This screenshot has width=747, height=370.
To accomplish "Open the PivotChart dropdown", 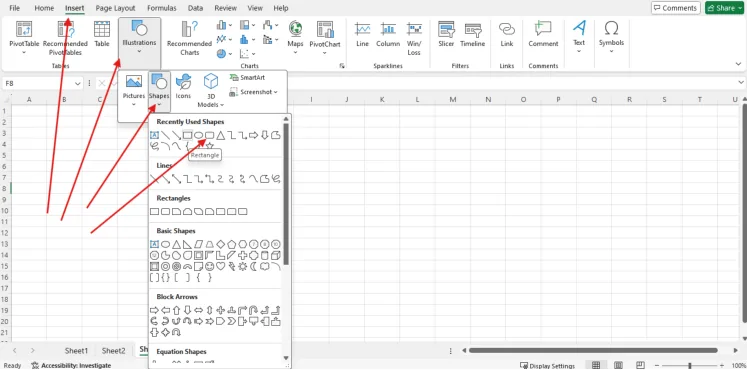I will pos(325,52).
